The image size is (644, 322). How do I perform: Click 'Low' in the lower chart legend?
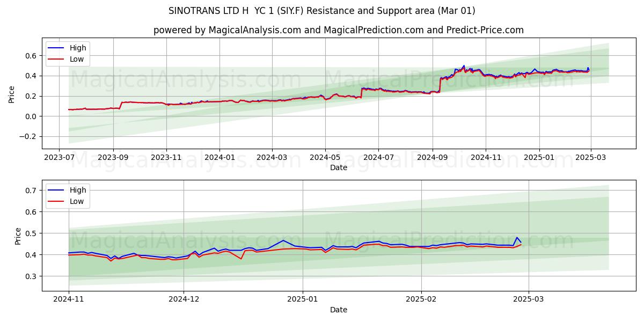(77, 201)
